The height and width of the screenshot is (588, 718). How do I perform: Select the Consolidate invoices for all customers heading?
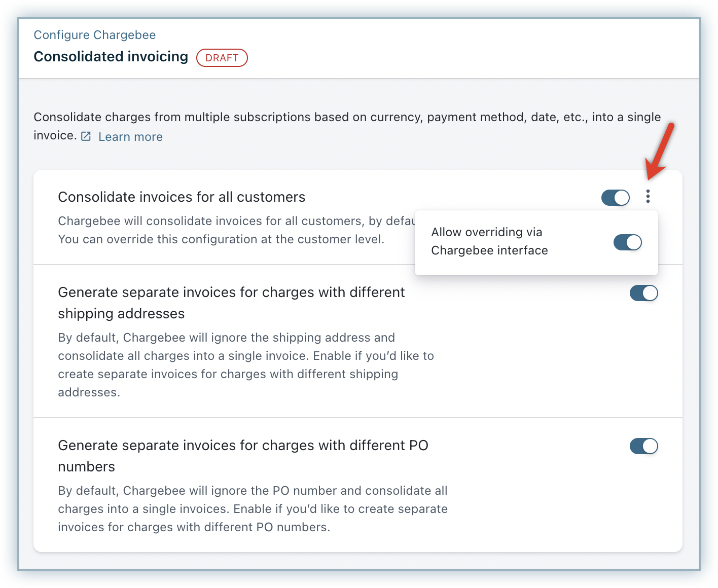(x=182, y=197)
